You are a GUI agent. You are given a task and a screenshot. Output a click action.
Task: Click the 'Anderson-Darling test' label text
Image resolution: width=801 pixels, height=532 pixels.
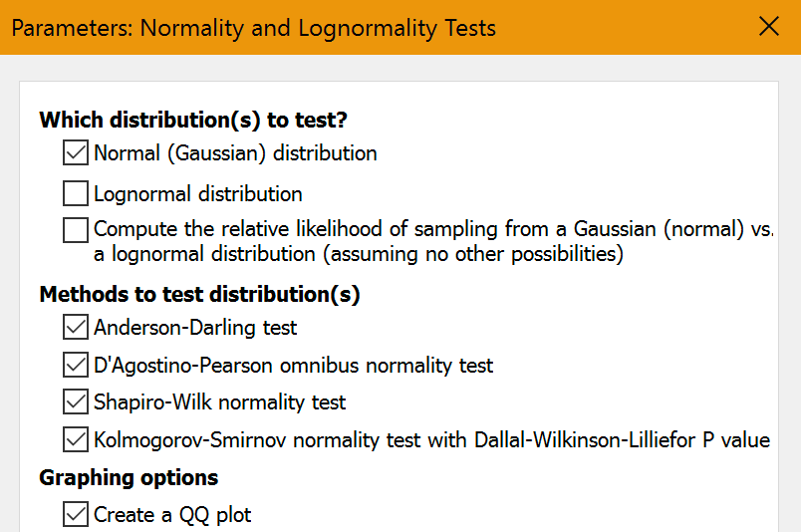pyautogui.click(x=195, y=327)
